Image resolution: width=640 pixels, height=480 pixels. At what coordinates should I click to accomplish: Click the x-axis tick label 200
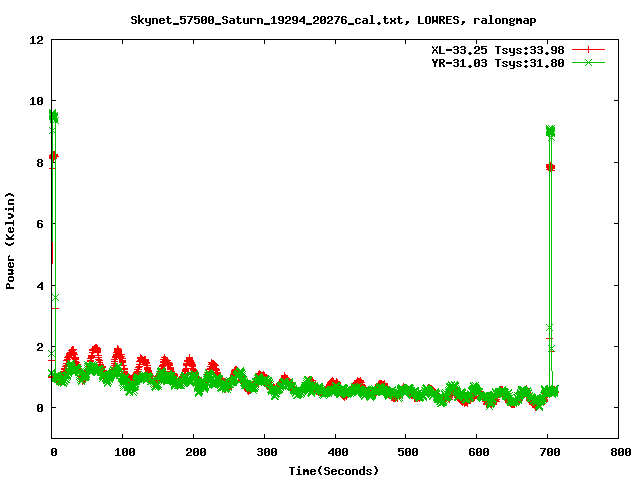196,452
